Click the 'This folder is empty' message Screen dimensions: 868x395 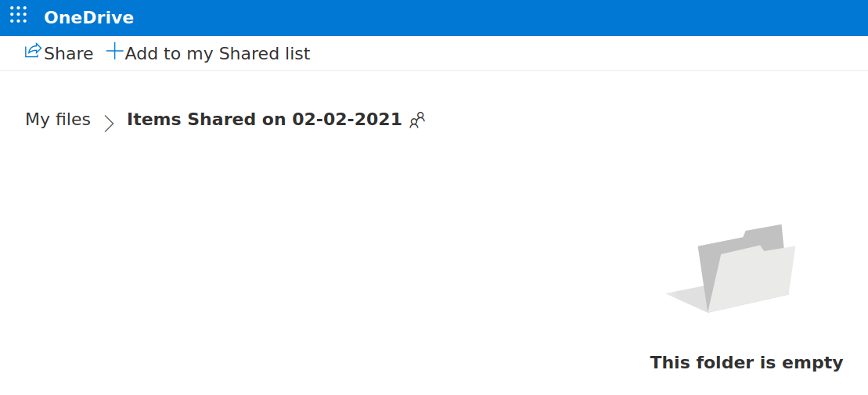point(746,363)
